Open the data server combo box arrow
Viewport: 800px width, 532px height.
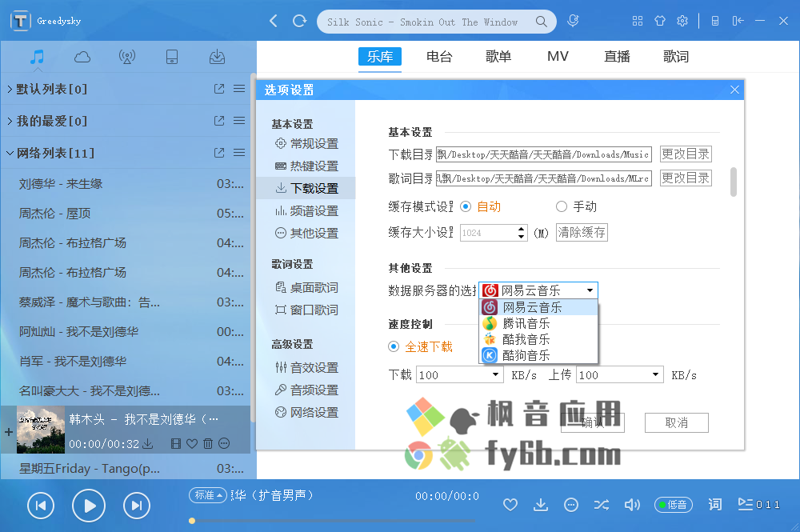590,290
